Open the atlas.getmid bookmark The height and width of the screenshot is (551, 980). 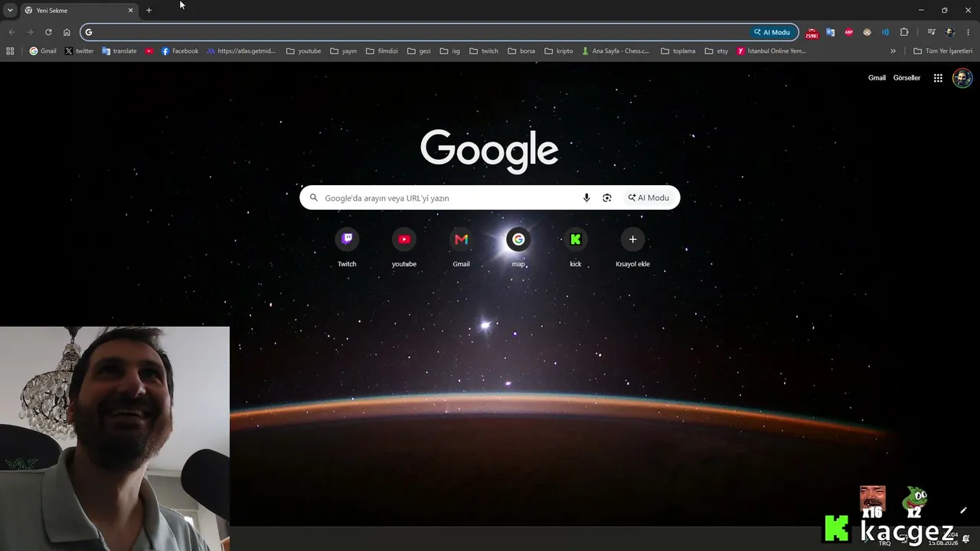coord(241,51)
